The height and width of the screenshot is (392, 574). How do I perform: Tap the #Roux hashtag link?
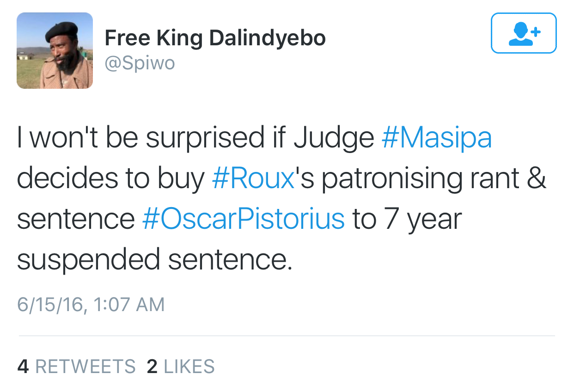253,178
